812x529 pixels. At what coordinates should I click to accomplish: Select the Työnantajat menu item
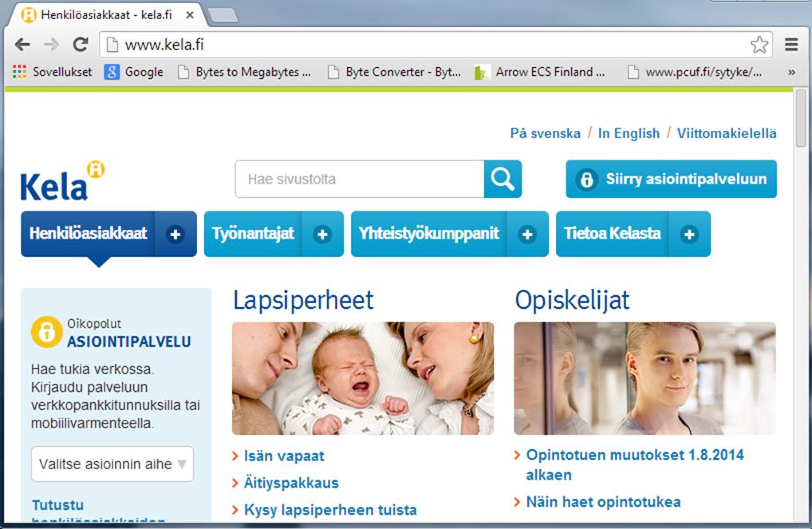[253, 234]
